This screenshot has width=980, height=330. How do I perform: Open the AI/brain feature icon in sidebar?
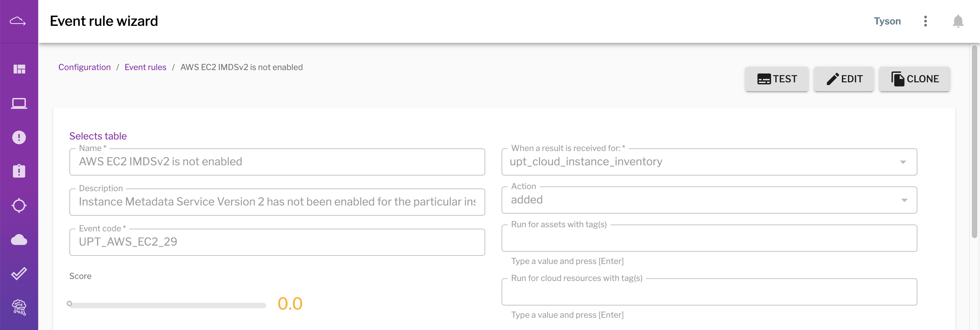click(19, 308)
